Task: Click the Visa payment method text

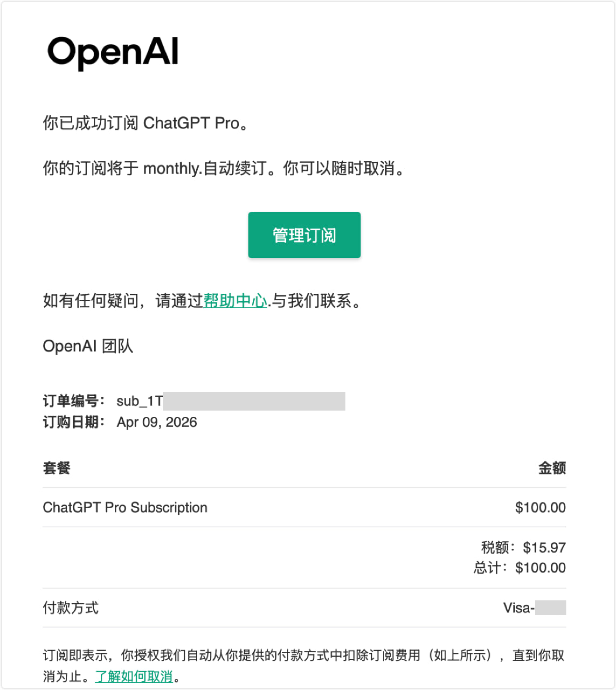Action: (x=519, y=608)
